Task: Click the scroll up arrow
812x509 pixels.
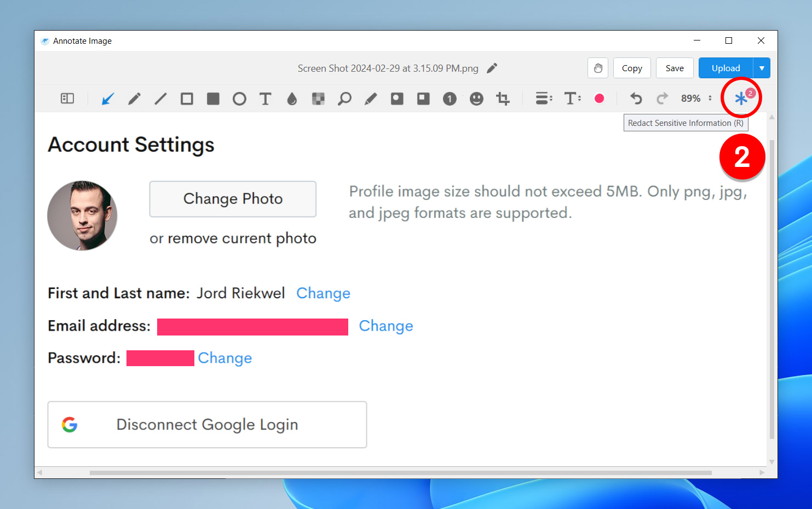Action: coord(772,117)
